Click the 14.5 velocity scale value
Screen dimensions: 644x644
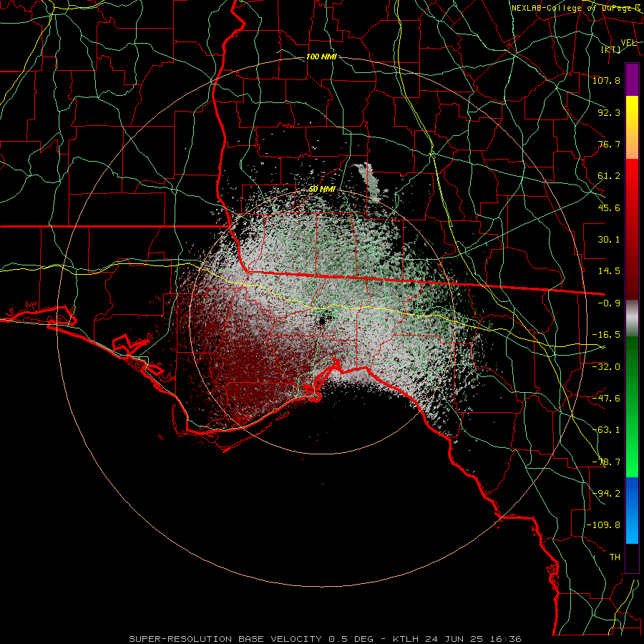point(609,271)
